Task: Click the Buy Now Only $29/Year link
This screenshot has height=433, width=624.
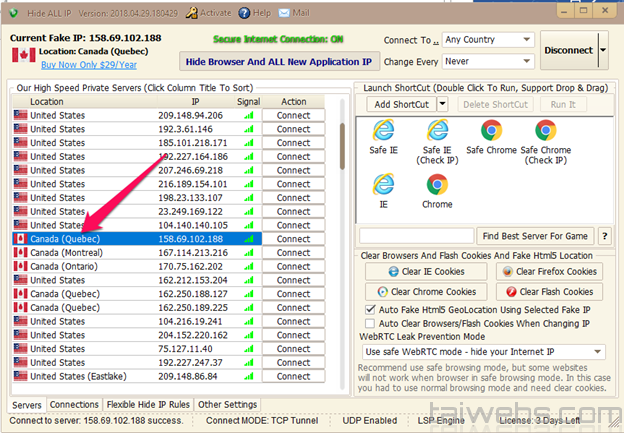Action: click(88, 64)
